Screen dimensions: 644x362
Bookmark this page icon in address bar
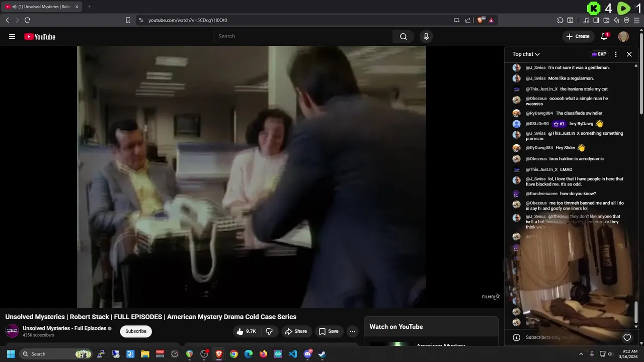[128, 20]
